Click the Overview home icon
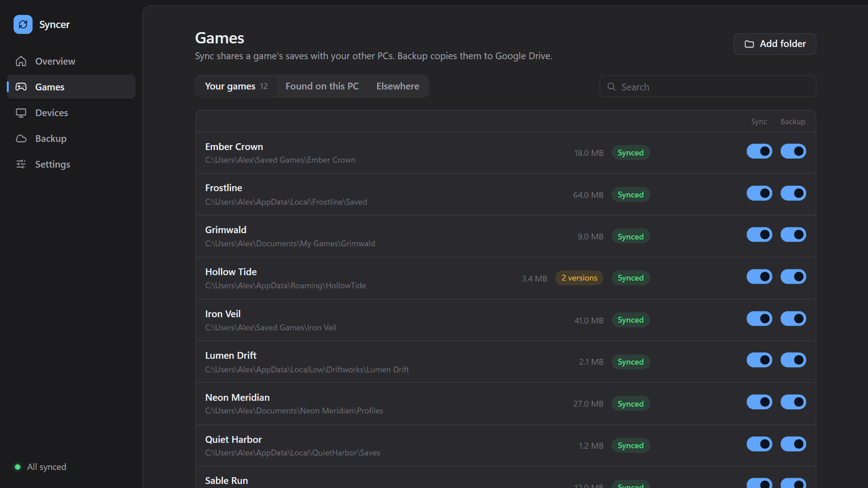The width and height of the screenshot is (868, 488). click(21, 61)
